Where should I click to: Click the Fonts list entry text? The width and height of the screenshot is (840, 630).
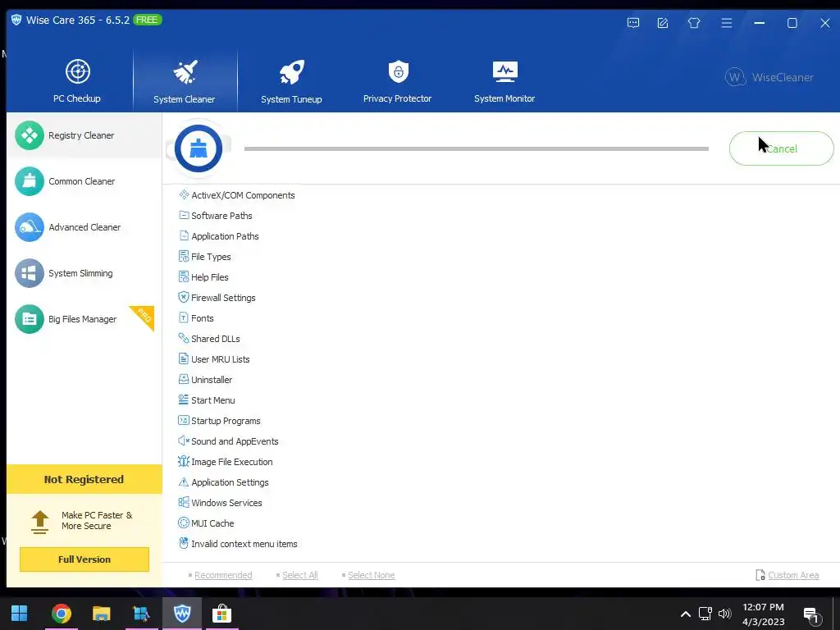203,318
